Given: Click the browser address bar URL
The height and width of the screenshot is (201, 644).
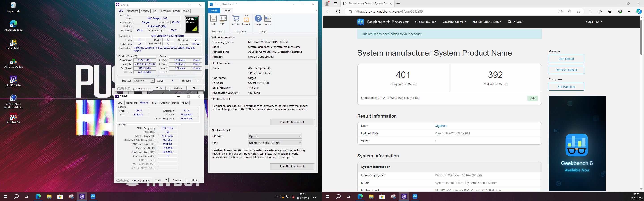Looking at the screenshot, I should pyautogui.click(x=389, y=11).
